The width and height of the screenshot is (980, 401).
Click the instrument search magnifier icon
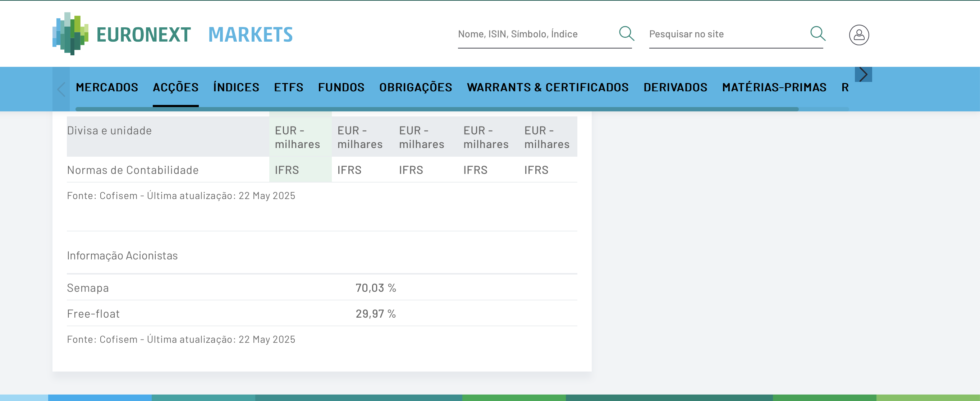pos(626,33)
